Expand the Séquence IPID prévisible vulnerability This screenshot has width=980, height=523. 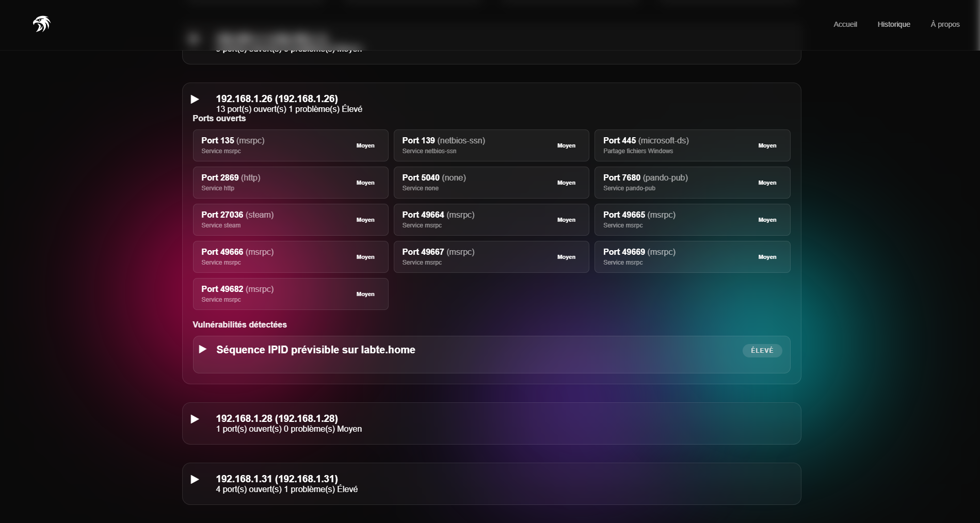(x=203, y=350)
